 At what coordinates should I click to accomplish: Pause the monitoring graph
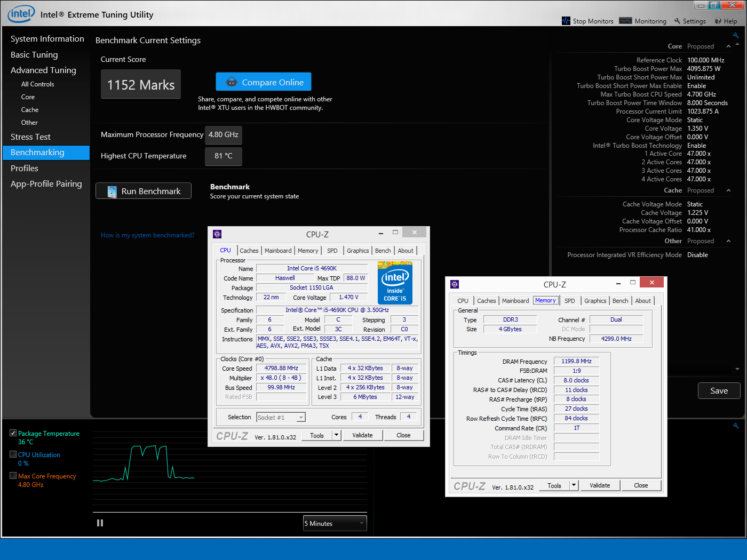click(x=100, y=523)
